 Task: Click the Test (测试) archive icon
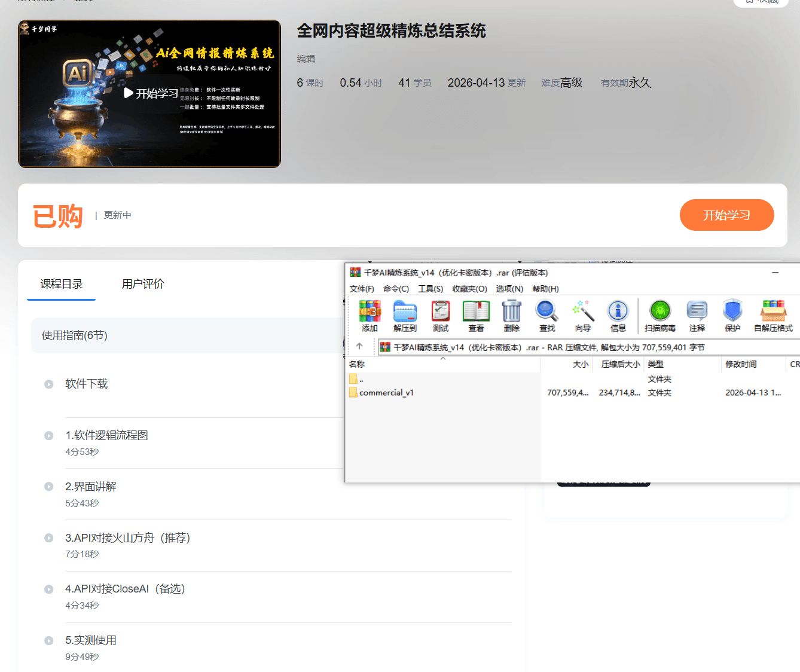[441, 316]
